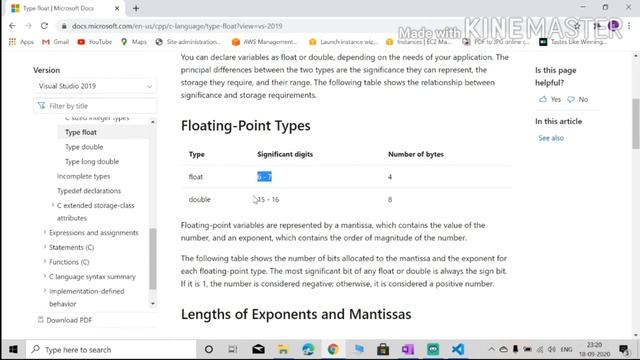
Task: Click the address bar URL
Action: click(177, 26)
